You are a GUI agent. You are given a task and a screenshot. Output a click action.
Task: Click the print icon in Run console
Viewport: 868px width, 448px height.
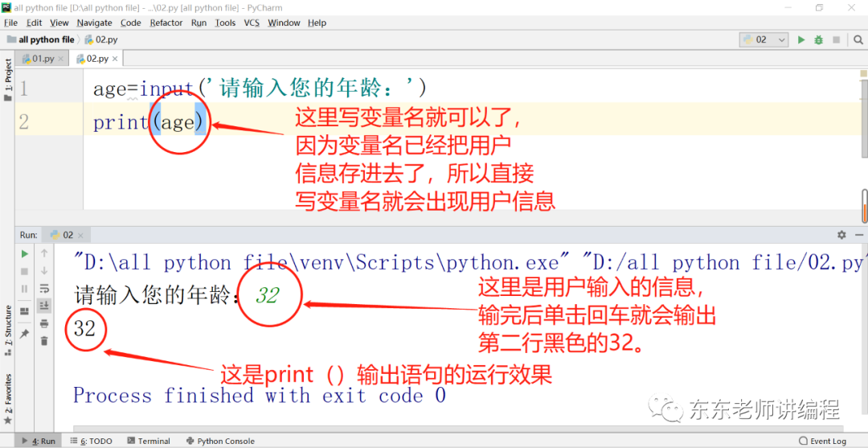tap(45, 323)
